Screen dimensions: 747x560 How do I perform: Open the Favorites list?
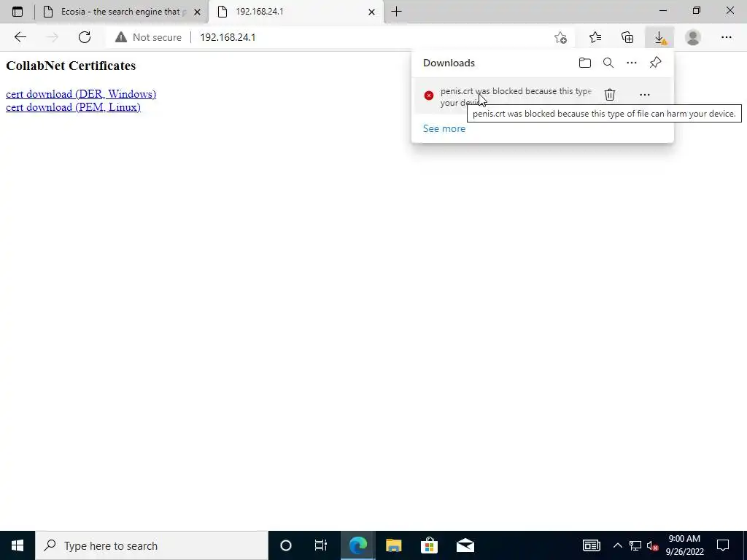[x=595, y=37]
